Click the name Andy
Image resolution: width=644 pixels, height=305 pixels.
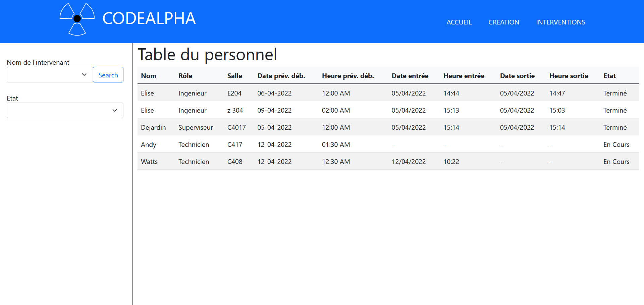(149, 144)
